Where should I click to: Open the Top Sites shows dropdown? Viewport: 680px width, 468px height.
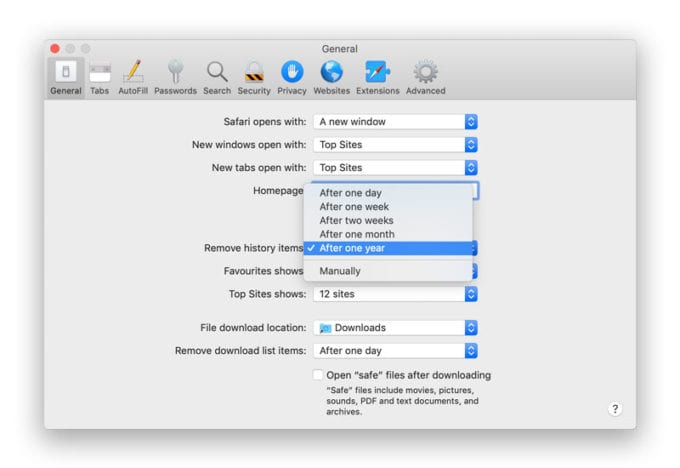(395, 294)
